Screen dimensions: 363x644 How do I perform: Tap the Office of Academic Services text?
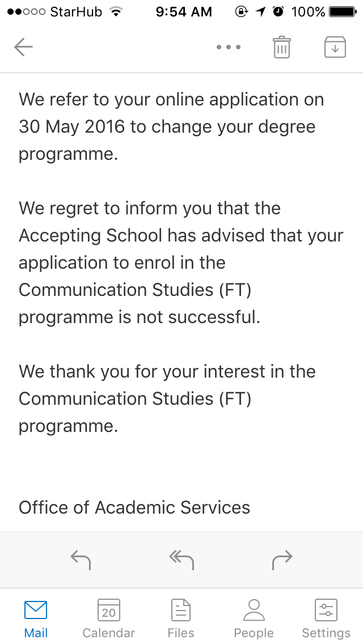(x=134, y=507)
